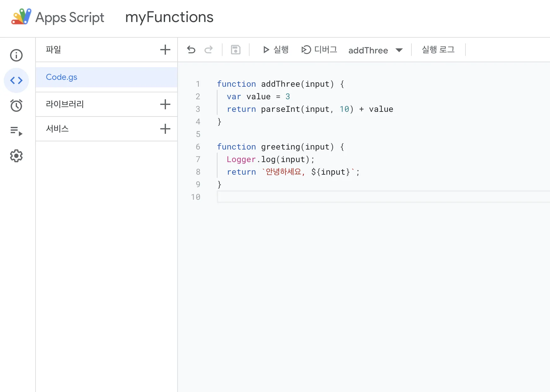
Task: Start debugging with 디버그 button
Action: pos(319,50)
